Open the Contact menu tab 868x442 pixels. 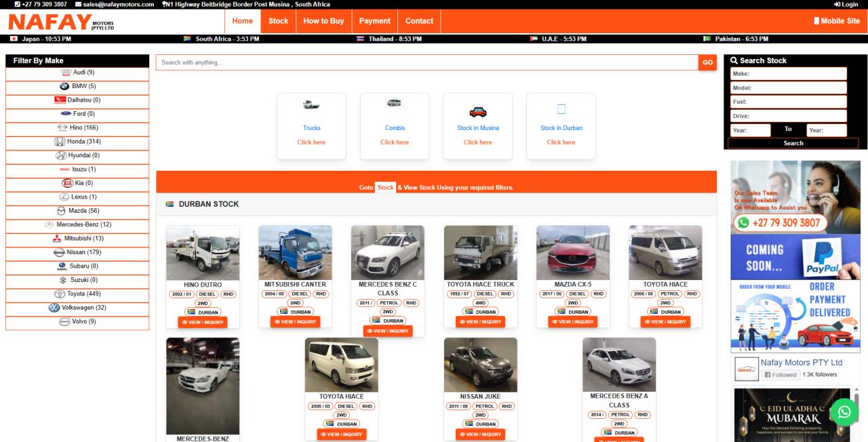tap(419, 21)
